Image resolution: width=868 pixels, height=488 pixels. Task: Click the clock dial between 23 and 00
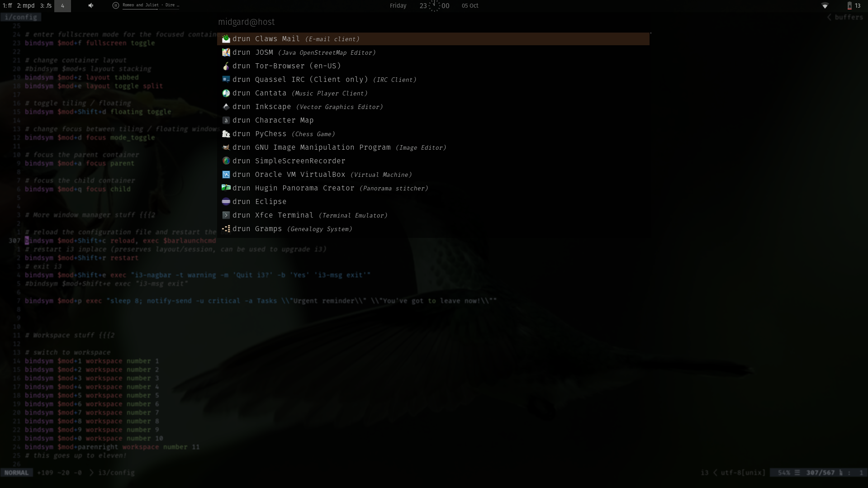coord(434,6)
